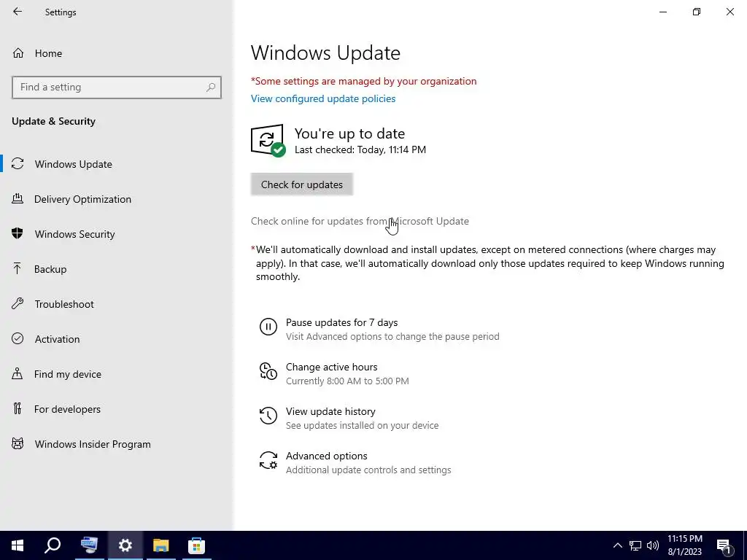Screen dimensions: 747x560
Task: Click the Windows Insider Program cat icon
Action: point(18,444)
